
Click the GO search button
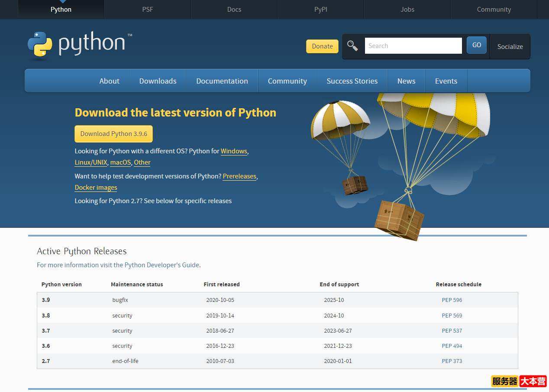pyautogui.click(x=477, y=45)
